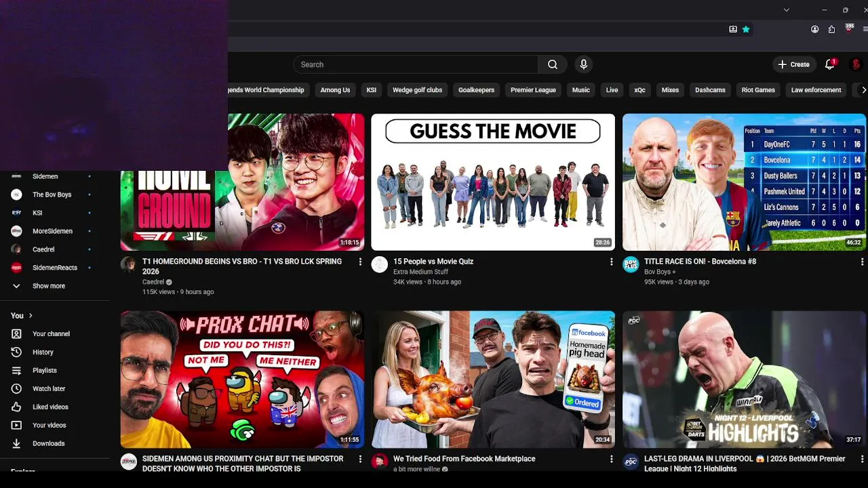This screenshot has width=868, height=488.
Task: Open homemade pig head thumbnail
Action: click(x=493, y=380)
